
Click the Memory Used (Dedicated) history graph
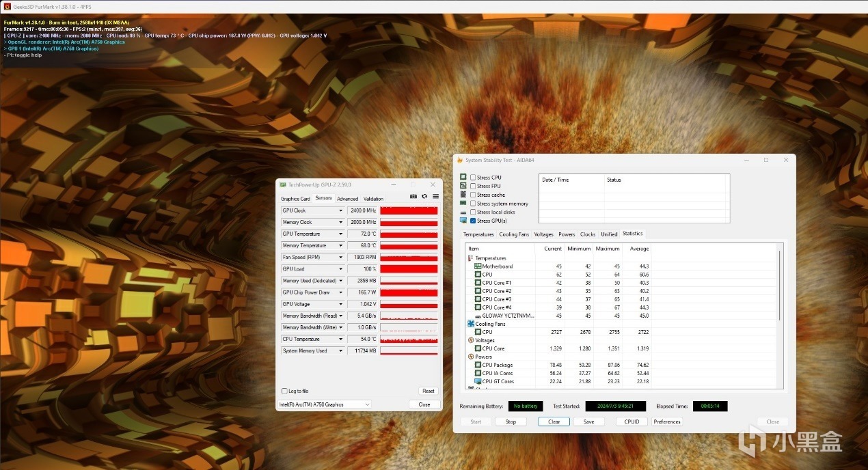(409, 281)
